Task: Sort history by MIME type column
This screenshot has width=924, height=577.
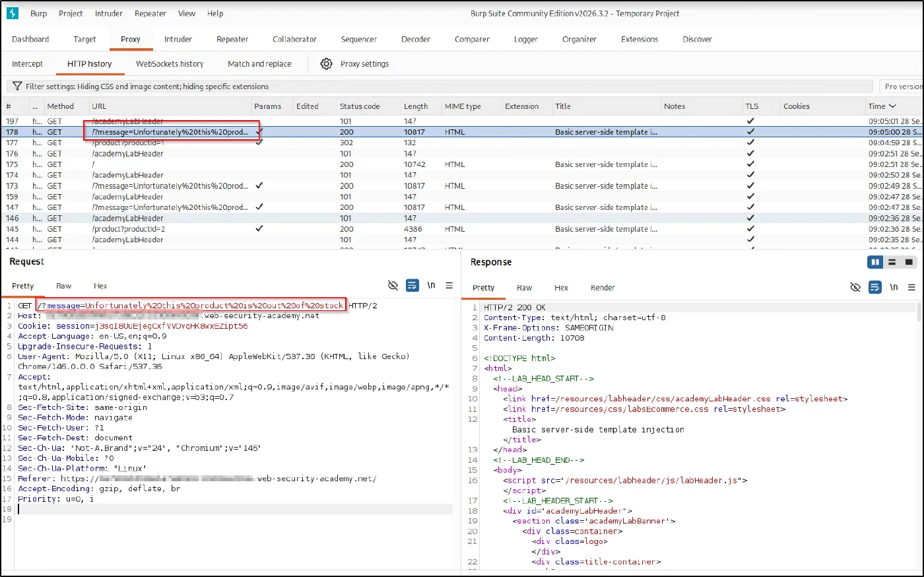Action: [x=463, y=106]
